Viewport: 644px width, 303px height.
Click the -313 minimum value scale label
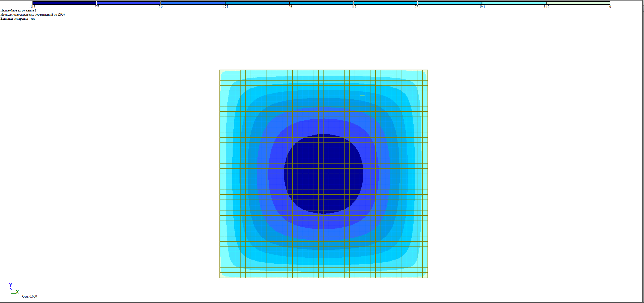pos(32,7)
